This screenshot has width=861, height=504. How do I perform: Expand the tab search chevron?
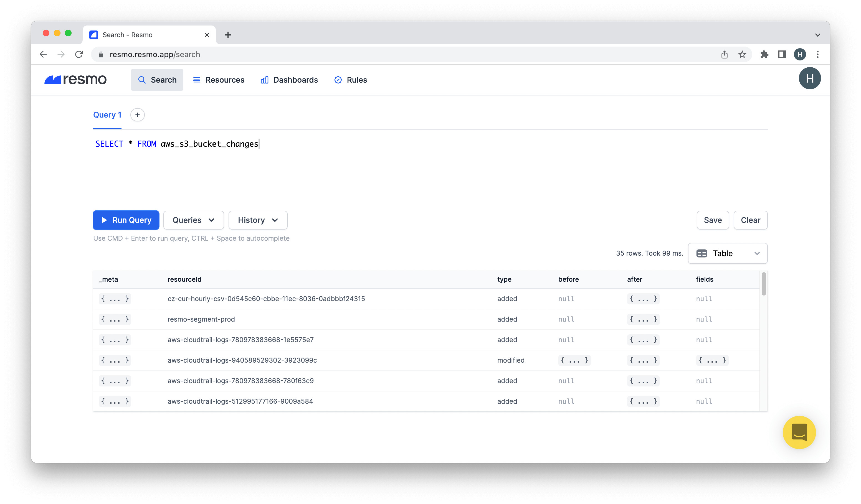tap(818, 35)
